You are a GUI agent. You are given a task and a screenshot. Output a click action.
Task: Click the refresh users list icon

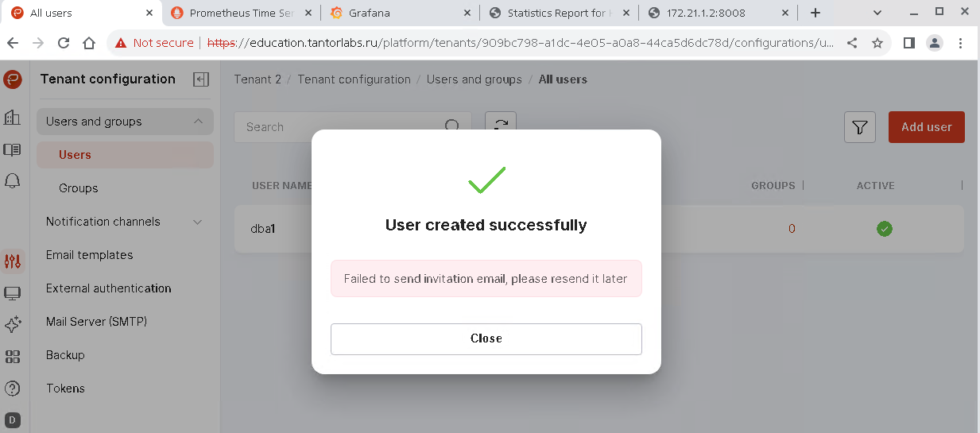point(501,126)
